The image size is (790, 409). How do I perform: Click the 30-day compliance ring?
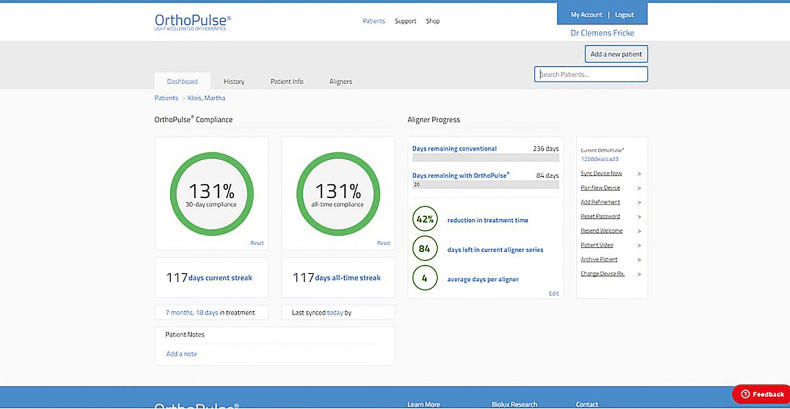[x=212, y=194]
